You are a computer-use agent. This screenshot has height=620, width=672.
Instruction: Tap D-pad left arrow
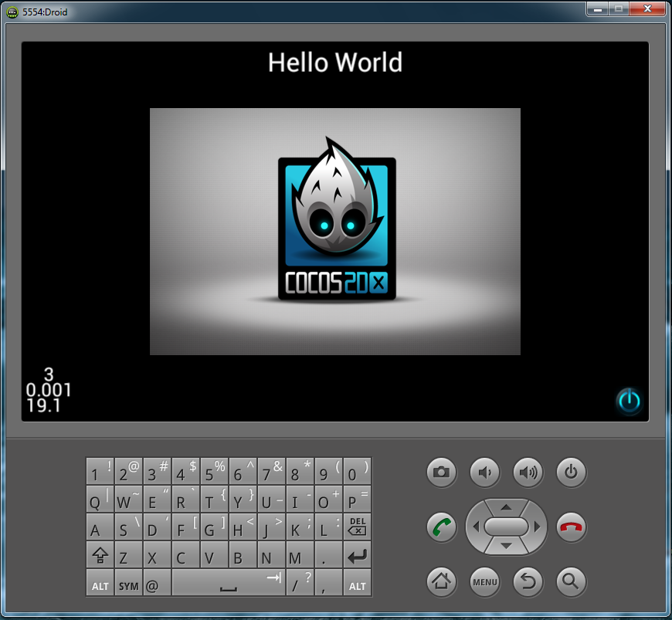coord(475,527)
